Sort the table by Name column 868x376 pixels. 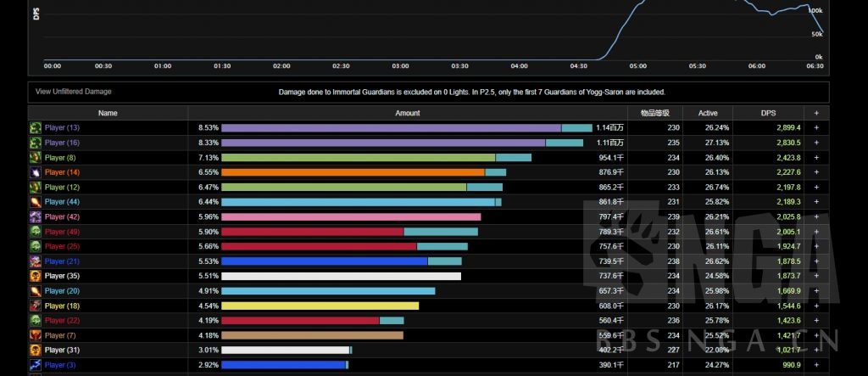[108, 113]
